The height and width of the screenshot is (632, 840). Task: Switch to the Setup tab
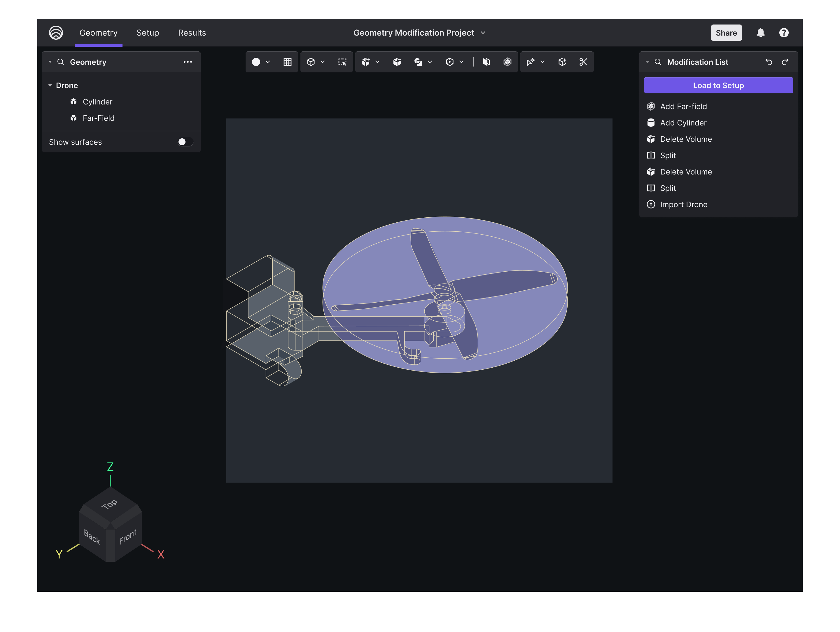148,33
